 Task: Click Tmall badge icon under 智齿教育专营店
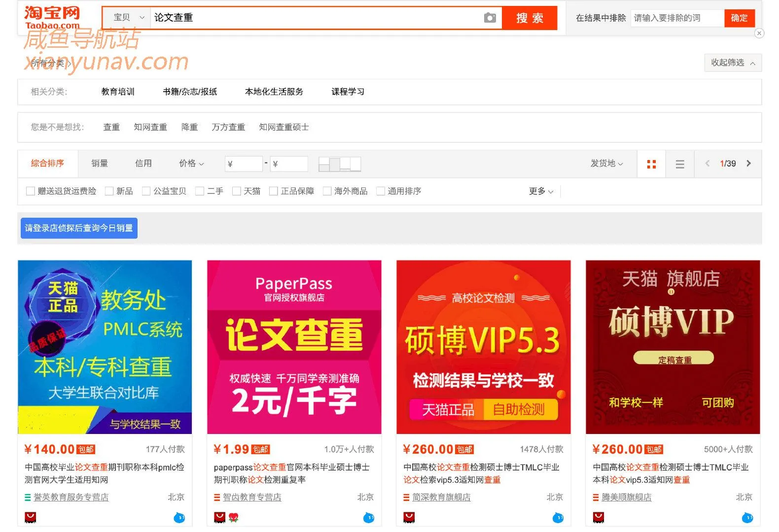219,517
